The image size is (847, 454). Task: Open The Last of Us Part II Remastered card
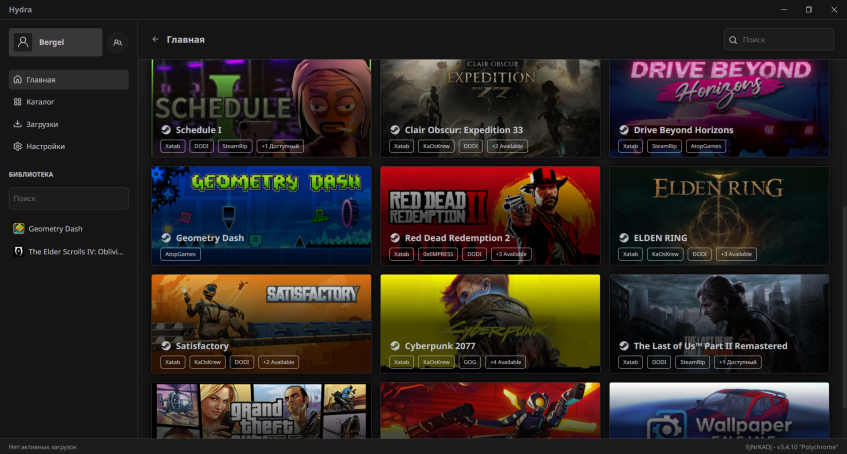coord(720,324)
